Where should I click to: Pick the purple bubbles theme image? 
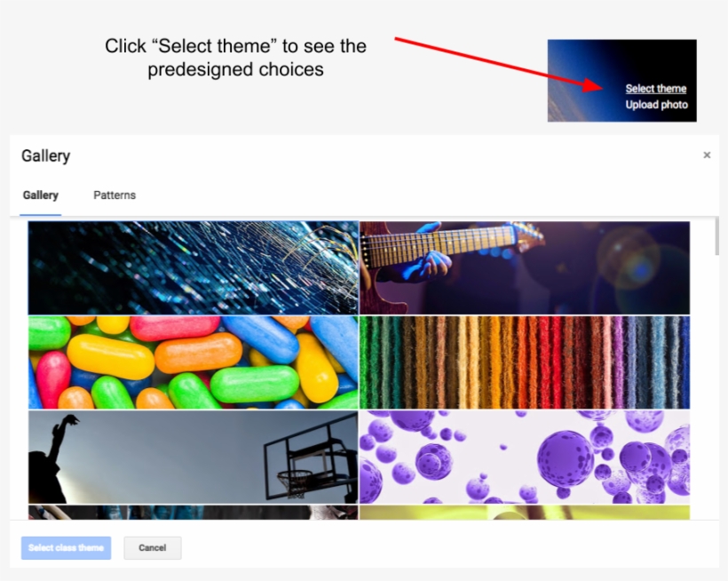tap(525, 458)
